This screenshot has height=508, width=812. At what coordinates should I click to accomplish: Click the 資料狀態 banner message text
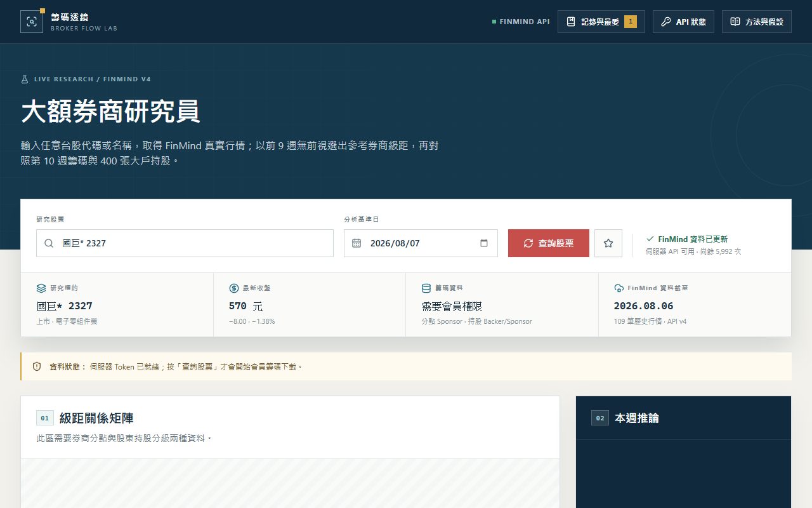click(x=197, y=366)
